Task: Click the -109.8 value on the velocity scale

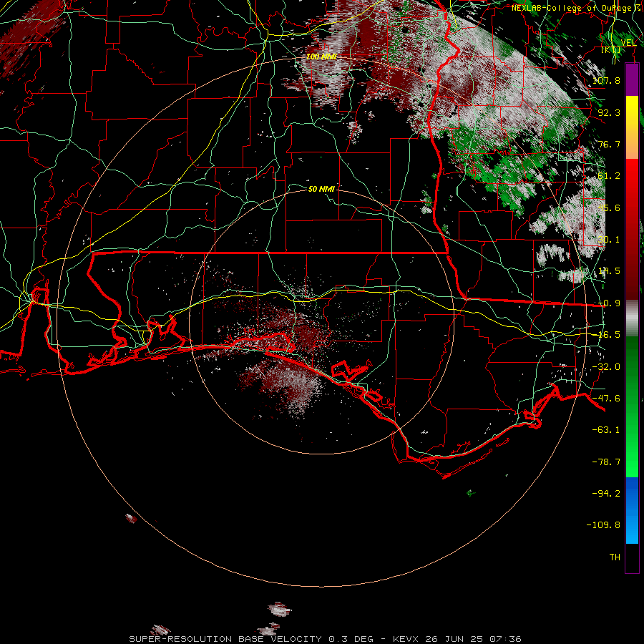Action: (x=603, y=525)
